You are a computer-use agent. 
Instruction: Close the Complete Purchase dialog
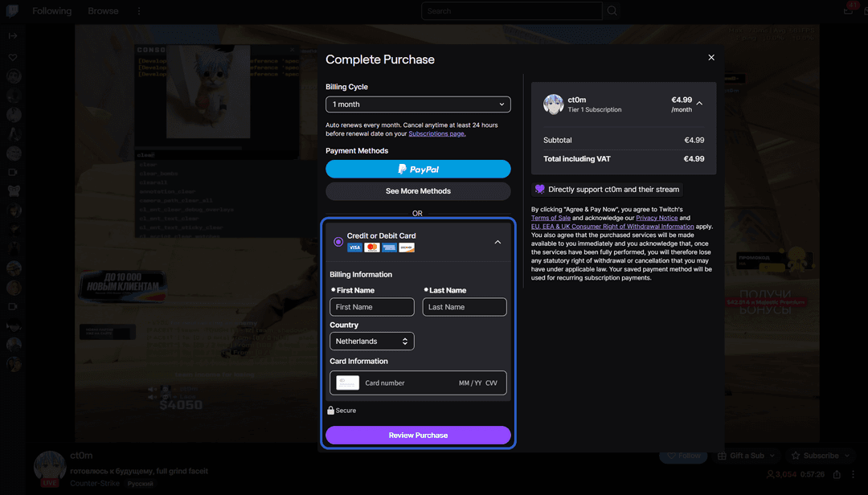(x=711, y=58)
